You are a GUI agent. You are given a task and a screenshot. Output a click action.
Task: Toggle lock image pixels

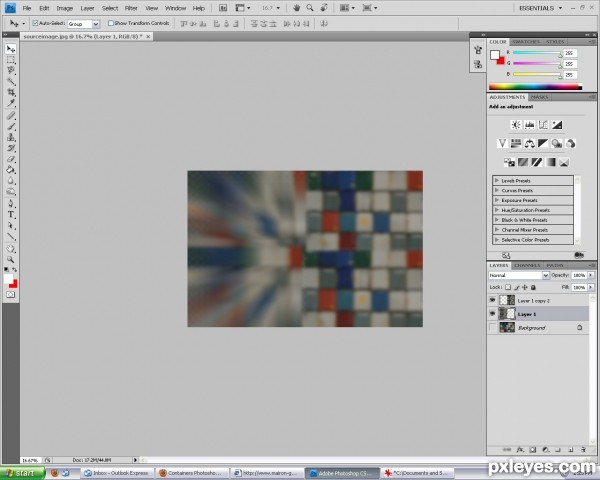517,287
